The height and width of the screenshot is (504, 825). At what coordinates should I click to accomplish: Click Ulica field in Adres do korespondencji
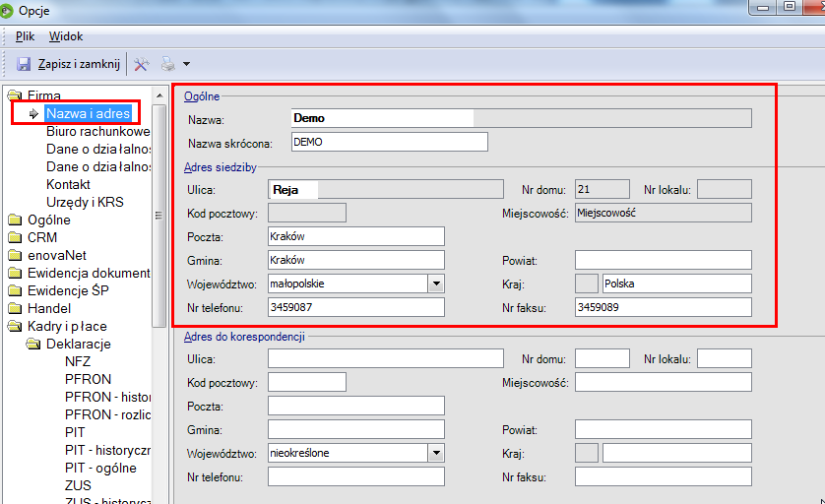click(386, 358)
